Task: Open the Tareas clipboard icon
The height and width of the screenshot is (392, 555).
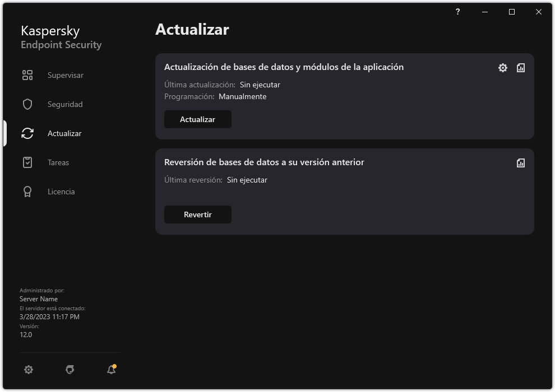Action: (x=27, y=162)
